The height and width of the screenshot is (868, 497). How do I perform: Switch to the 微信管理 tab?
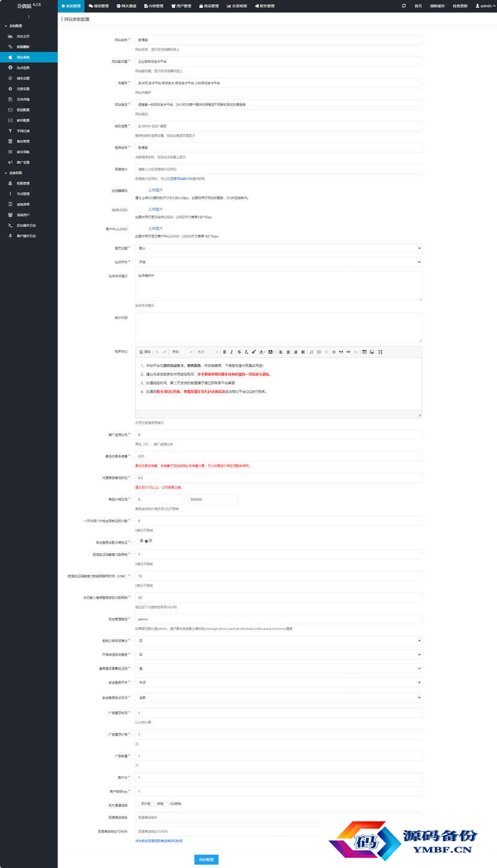tap(99, 5)
